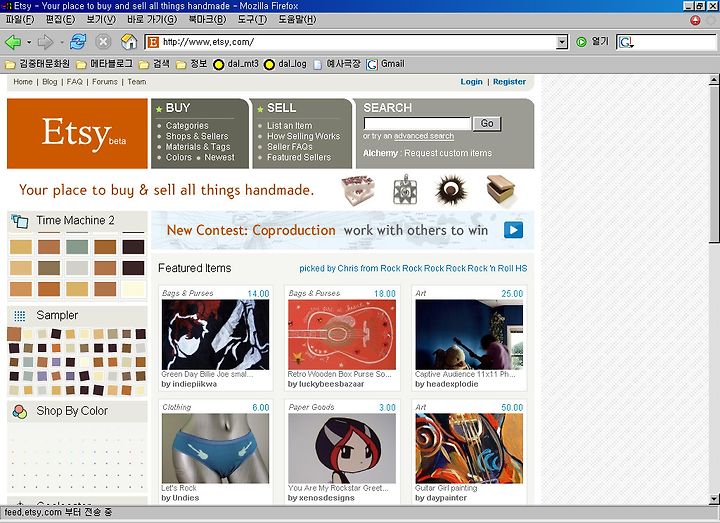Image resolution: width=720 pixels, height=523 pixels.
Task: Click the green Back arrow button
Action: 13,42
